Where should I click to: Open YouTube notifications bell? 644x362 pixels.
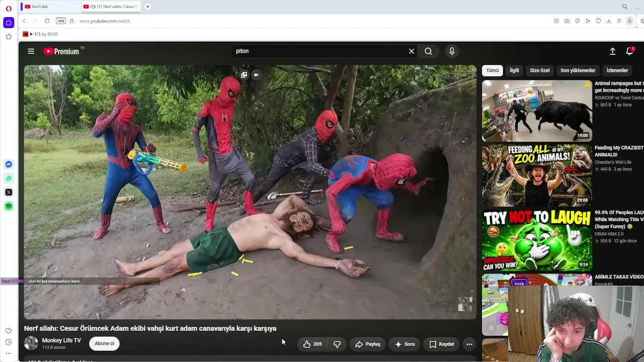pos(629,51)
